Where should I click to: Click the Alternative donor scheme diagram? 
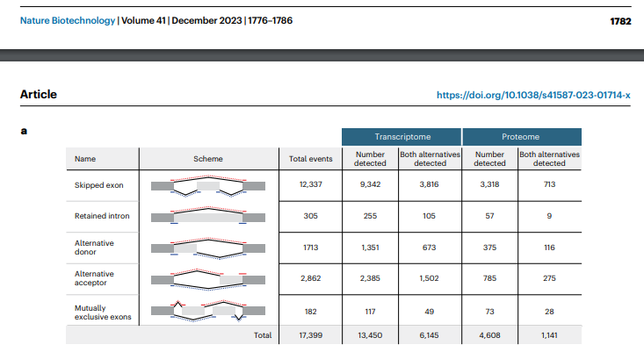(208, 248)
